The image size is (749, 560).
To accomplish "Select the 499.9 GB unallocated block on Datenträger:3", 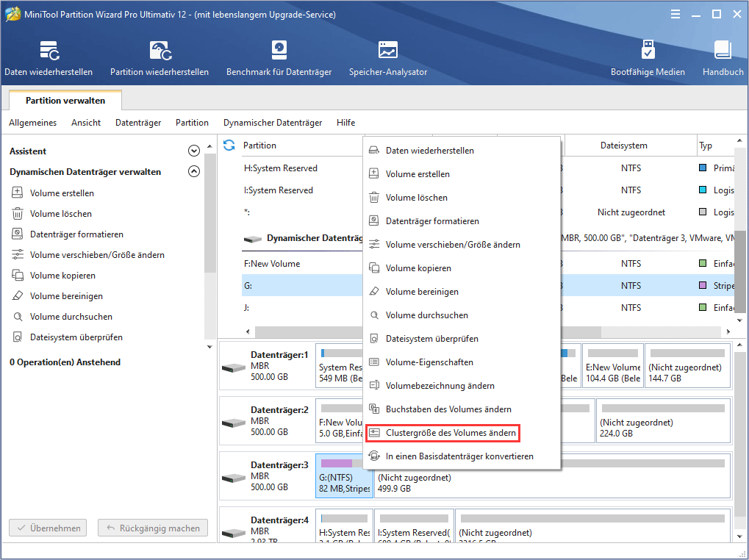I will pyautogui.click(x=552, y=475).
